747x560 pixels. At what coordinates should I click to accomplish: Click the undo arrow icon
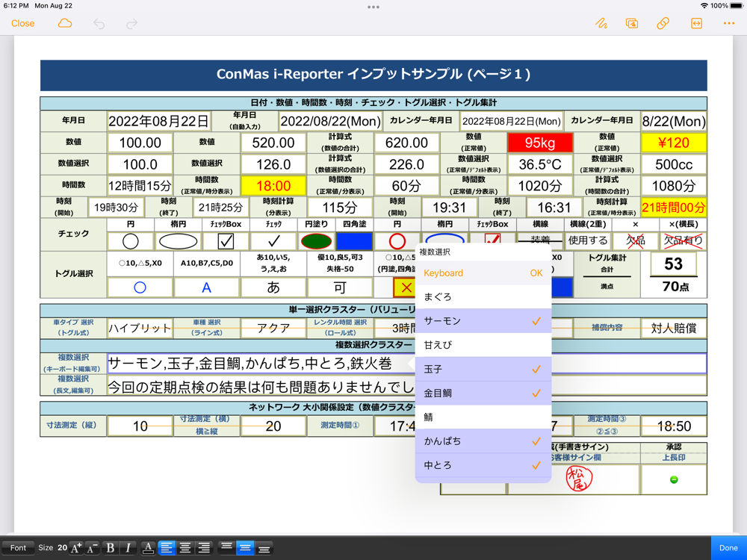[x=99, y=23]
